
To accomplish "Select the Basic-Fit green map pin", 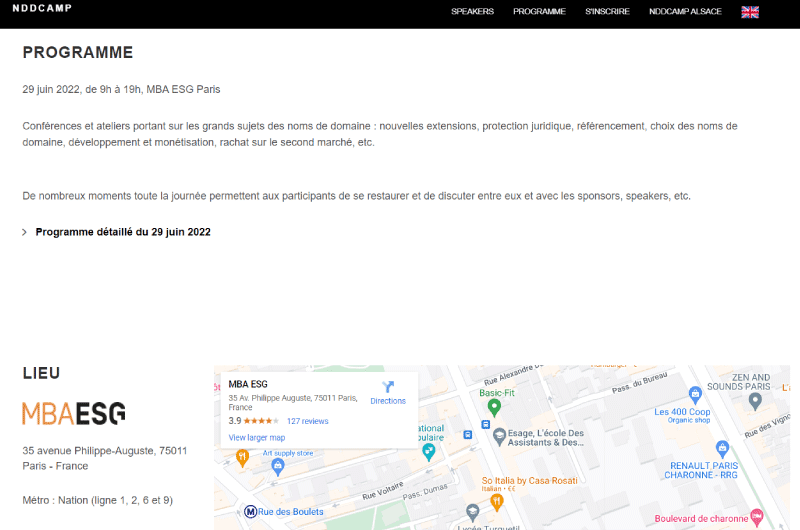I will [x=494, y=408].
